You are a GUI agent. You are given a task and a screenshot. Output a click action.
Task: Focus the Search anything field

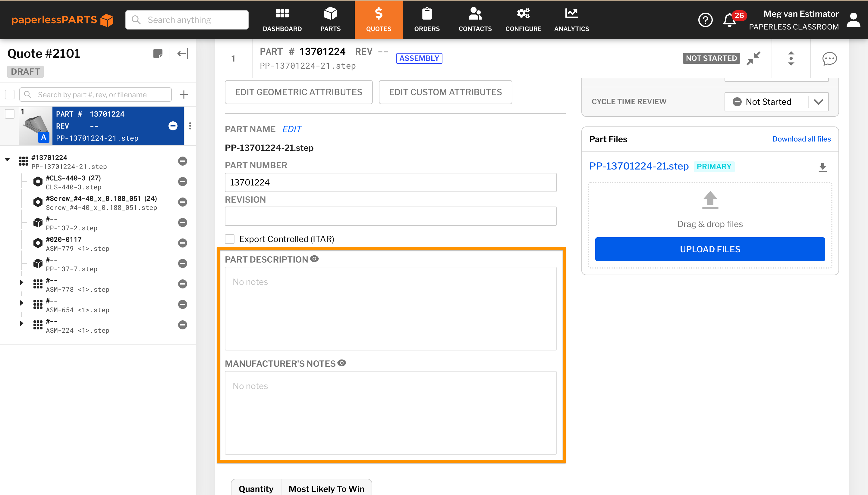[x=187, y=20]
